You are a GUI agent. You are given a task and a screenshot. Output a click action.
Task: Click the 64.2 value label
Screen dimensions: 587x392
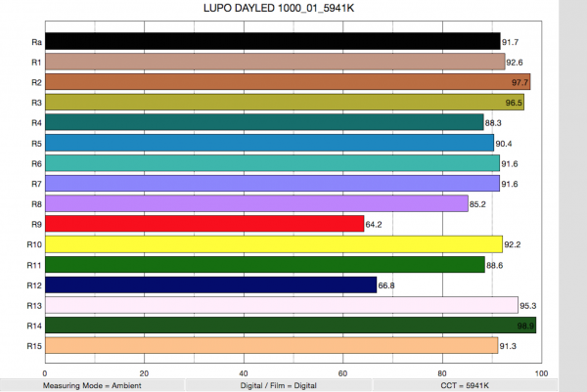(x=374, y=224)
